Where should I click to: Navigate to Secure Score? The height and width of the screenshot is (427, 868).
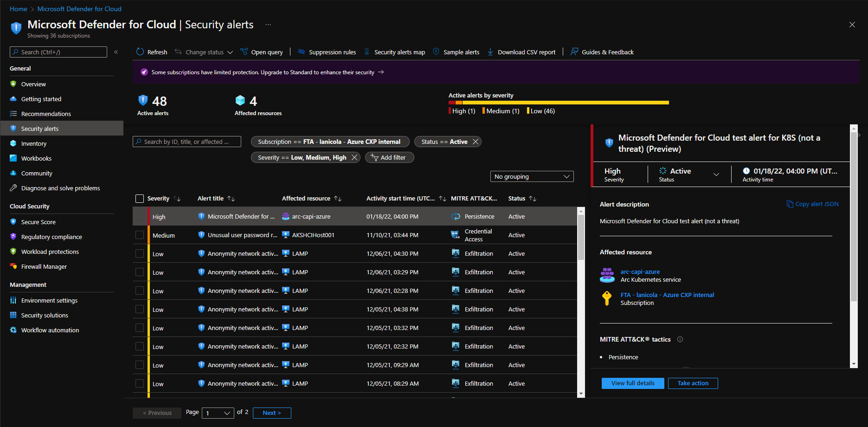(38, 222)
